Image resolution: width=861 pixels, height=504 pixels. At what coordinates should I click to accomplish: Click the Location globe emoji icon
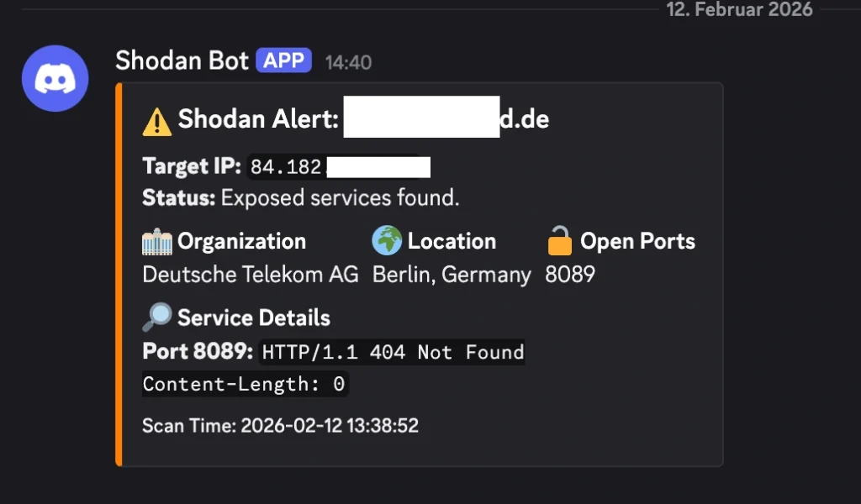tap(387, 241)
